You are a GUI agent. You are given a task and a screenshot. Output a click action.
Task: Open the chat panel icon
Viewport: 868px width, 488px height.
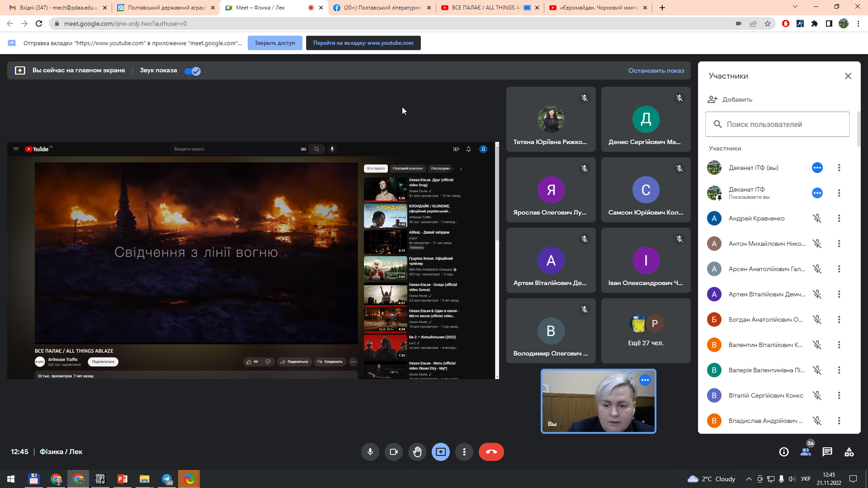click(827, 452)
